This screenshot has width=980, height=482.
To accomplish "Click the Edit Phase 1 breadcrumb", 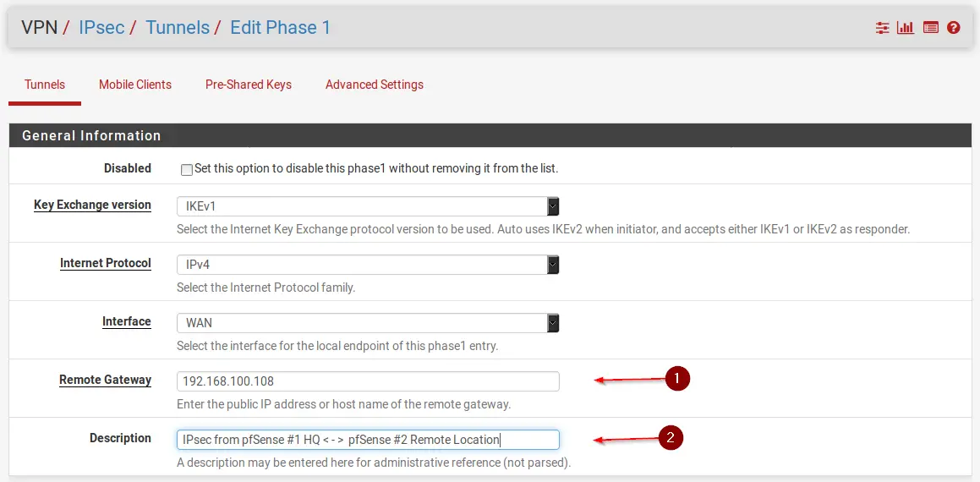I will [x=280, y=27].
